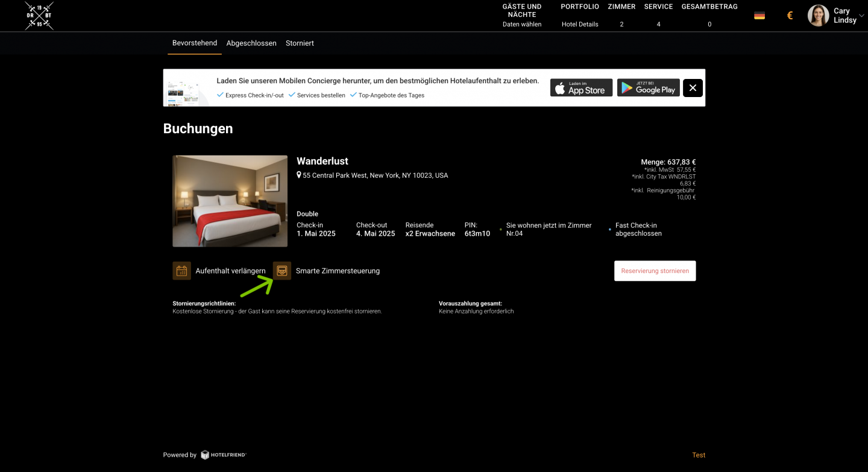Click the map pin by hotel address
This screenshot has height=472, width=868.
point(299,175)
